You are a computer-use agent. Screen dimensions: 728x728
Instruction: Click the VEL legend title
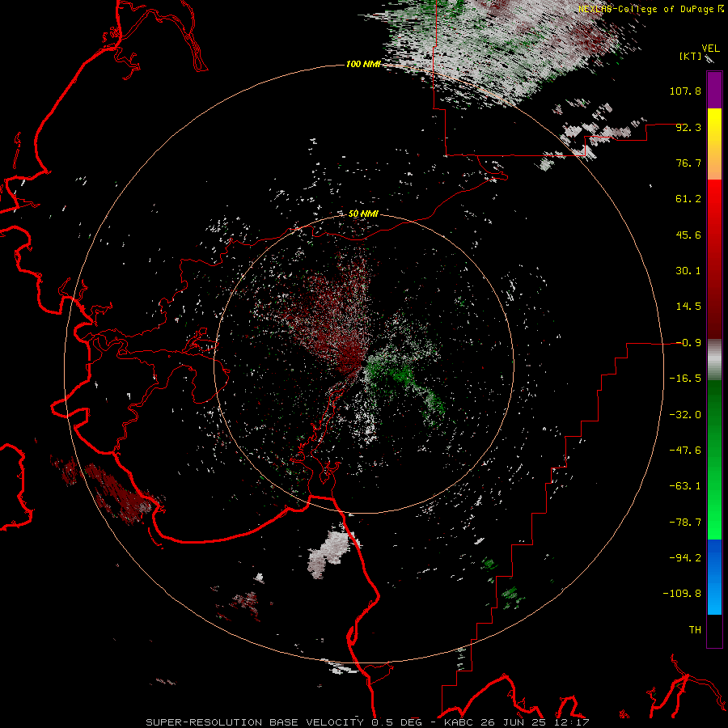click(x=710, y=49)
